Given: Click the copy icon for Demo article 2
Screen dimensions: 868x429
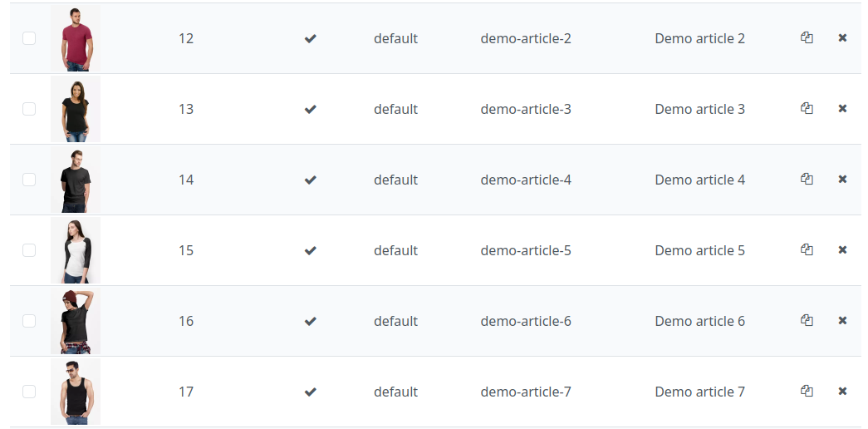Looking at the screenshot, I should (807, 38).
